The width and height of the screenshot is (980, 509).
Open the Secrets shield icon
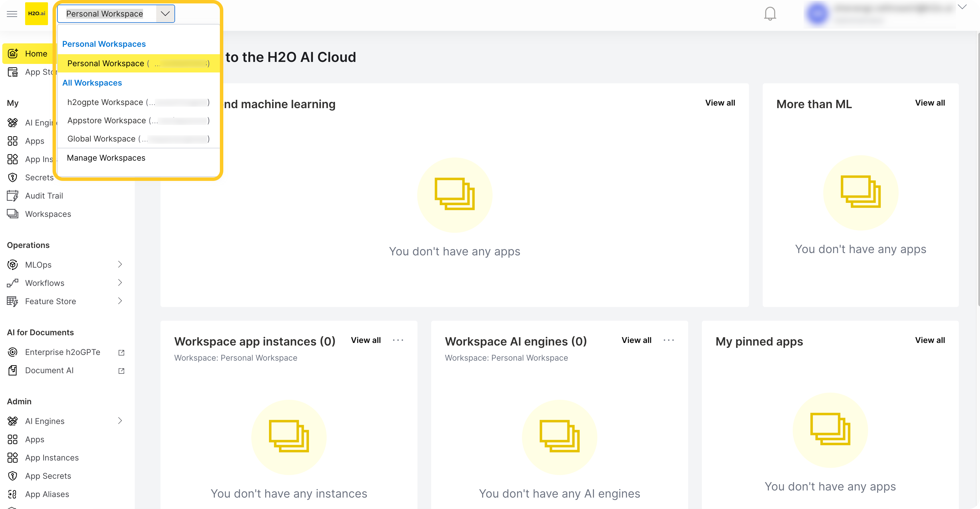coord(13,177)
